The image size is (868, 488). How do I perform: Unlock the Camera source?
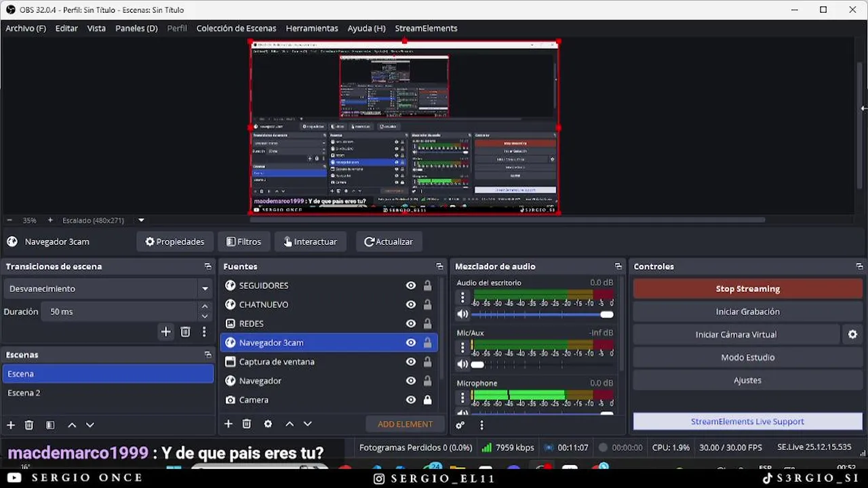(427, 400)
